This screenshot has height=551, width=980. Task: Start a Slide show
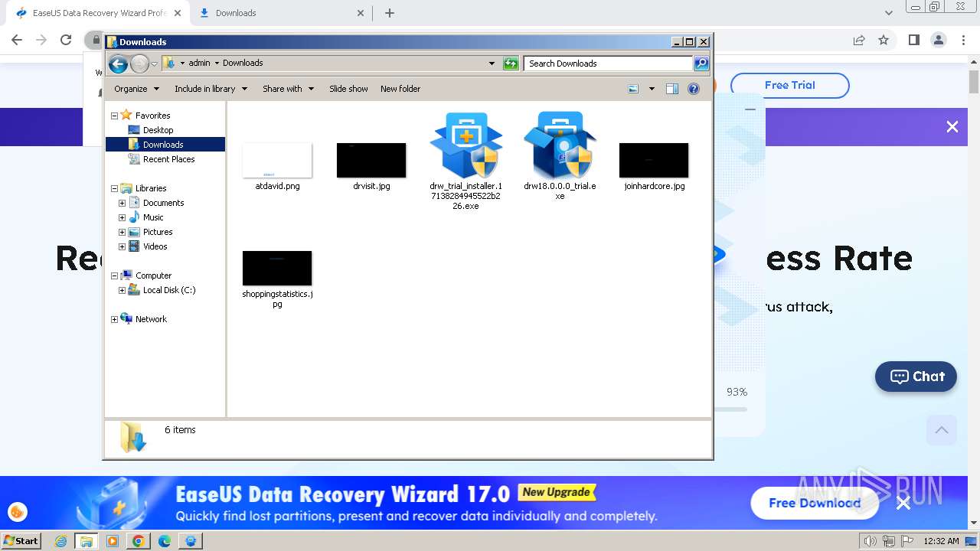[x=348, y=89]
